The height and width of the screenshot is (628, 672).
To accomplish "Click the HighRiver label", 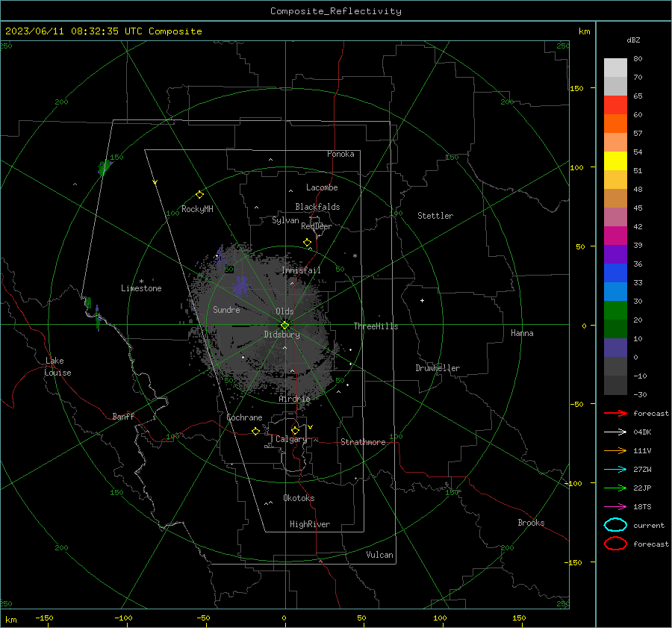I will point(310,524).
